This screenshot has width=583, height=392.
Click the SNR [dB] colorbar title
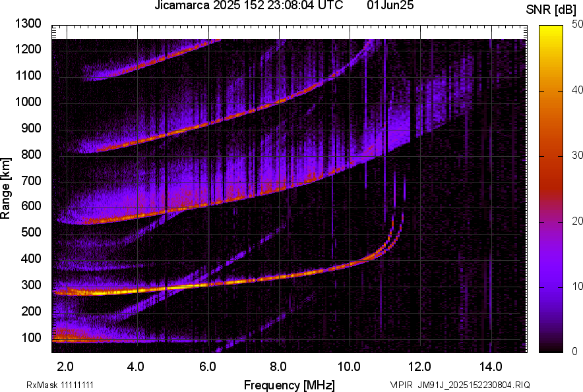tap(551, 10)
